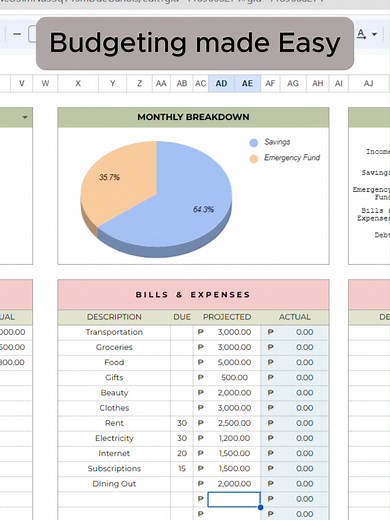The image size is (390, 520).
Task: Select the Subscriptions description cell
Action: tap(114, 469)
